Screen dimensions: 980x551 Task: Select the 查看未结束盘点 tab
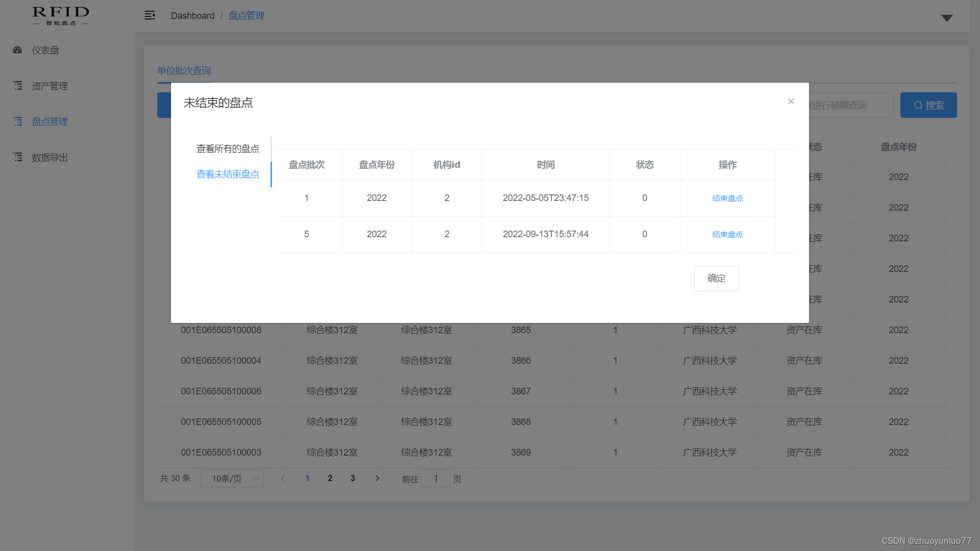228,174
